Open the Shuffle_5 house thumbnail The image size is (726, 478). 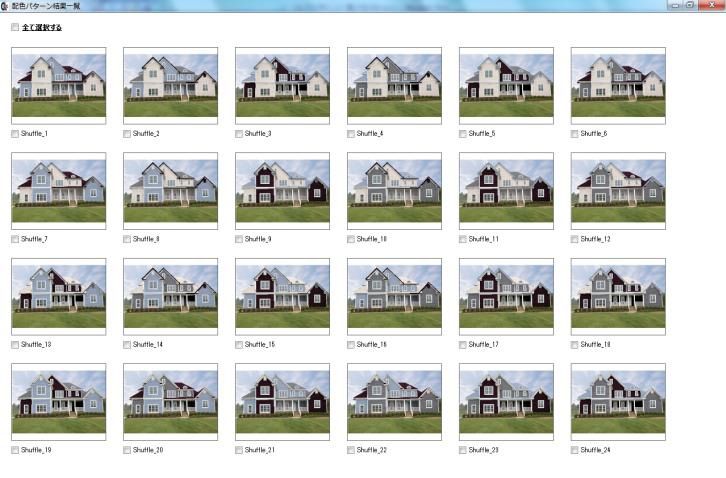coord(507,86)
